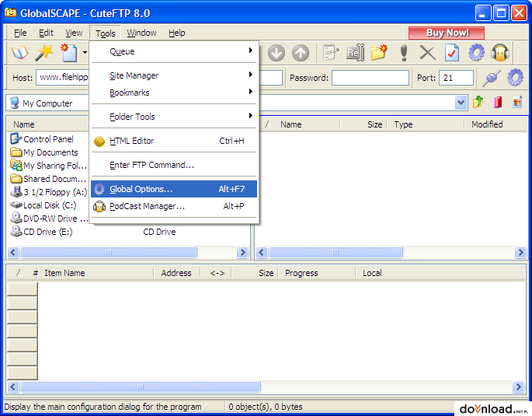
Task: Click the red bookmark icon
Action: pyautogui.click(x=498, y=102)
